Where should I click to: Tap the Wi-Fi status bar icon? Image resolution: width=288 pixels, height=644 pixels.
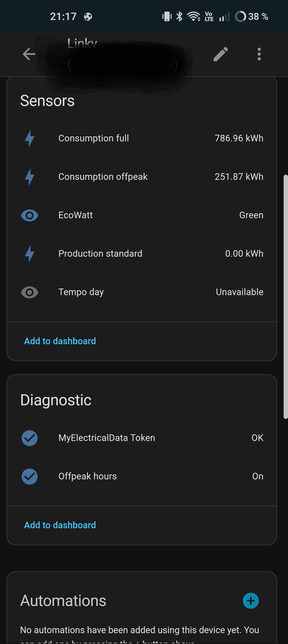click(193, 16)
